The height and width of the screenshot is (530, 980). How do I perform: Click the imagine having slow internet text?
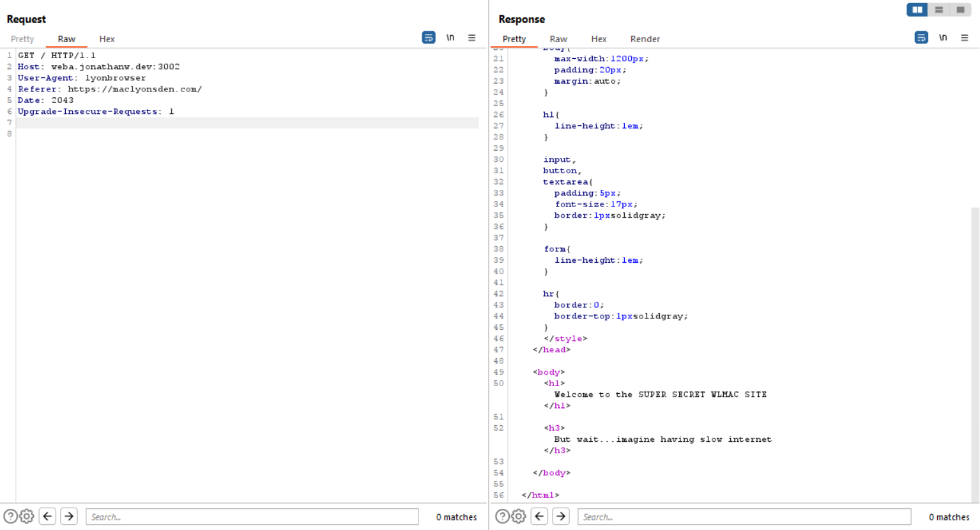pos(694,439)
